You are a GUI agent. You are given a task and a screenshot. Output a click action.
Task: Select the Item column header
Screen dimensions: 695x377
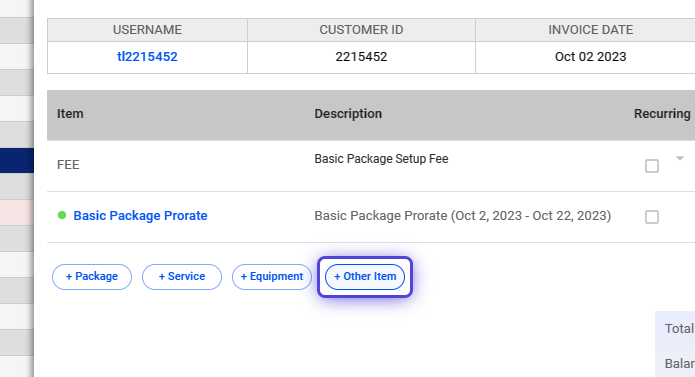70,114
